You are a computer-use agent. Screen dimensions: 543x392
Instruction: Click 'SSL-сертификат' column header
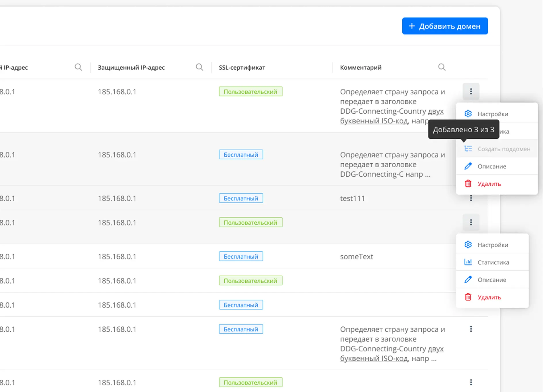(242, 67)
